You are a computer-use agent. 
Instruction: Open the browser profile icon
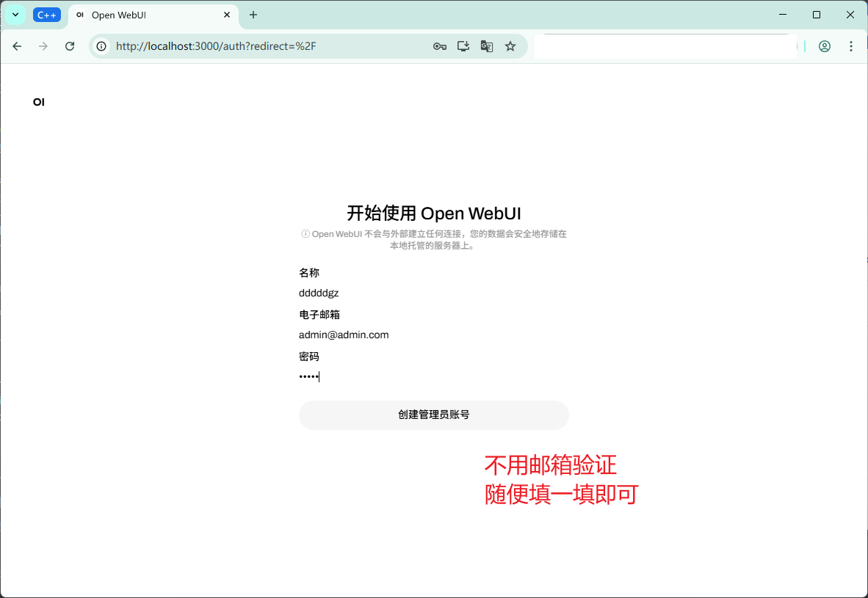click(824, 46)
